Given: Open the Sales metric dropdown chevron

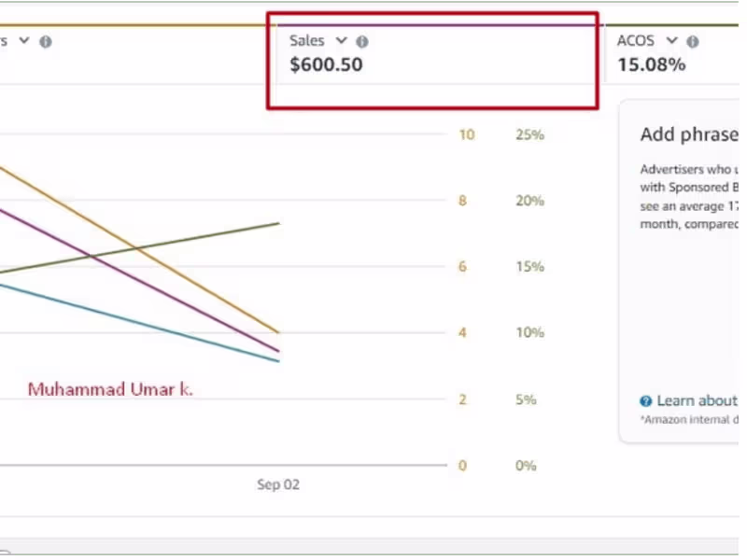Looking at the screenshot, I should point(341,41).
